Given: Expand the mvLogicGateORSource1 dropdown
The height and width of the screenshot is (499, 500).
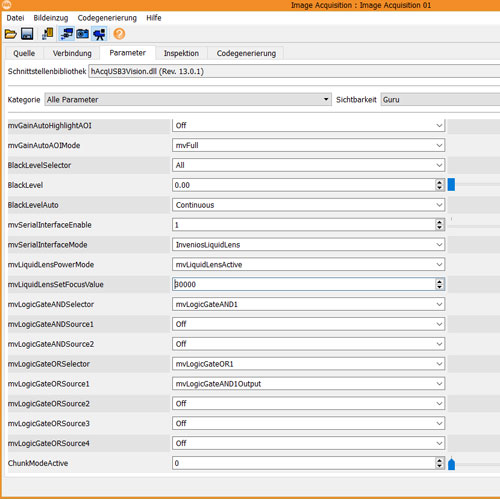Looking at the screenshot, I should click(309, 384).
